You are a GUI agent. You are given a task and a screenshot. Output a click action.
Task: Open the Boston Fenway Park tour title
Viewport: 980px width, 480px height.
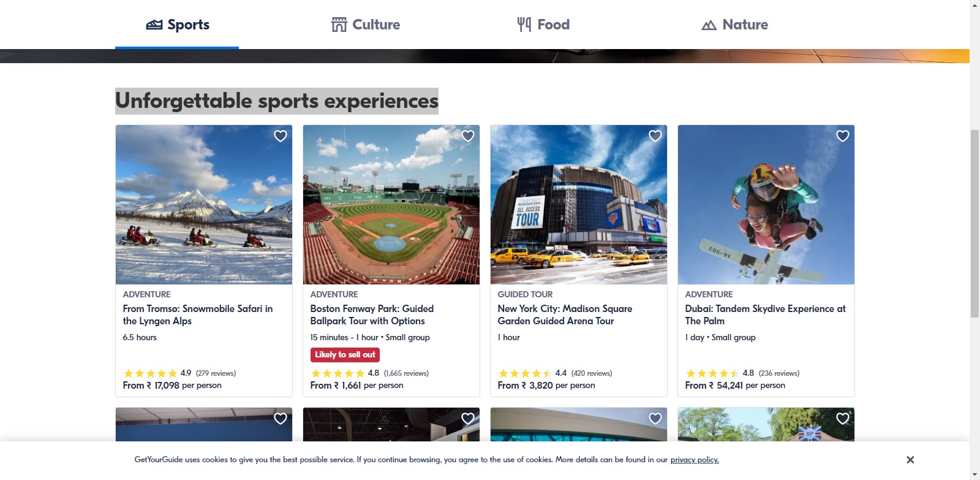coord(372,314)
